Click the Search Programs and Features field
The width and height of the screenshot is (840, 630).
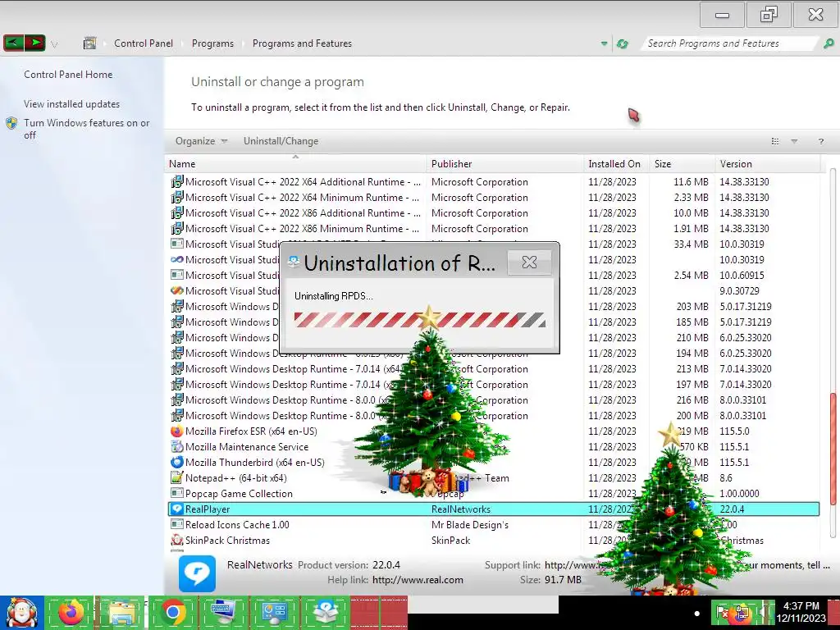[x=729, y=43]
